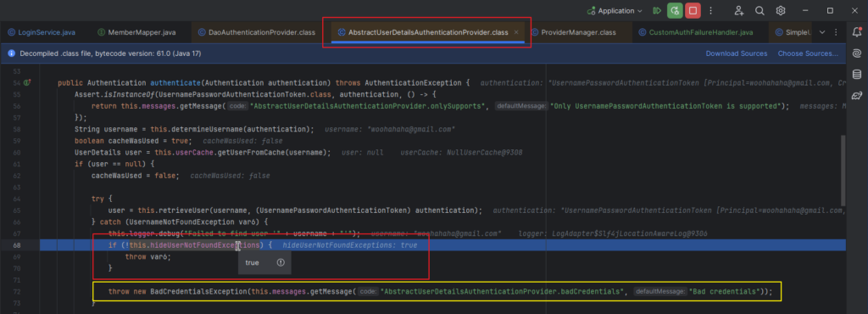Open Gradle elephant tool window icon
This screenshot has width=868, height=314.
[x=856, y=95]
